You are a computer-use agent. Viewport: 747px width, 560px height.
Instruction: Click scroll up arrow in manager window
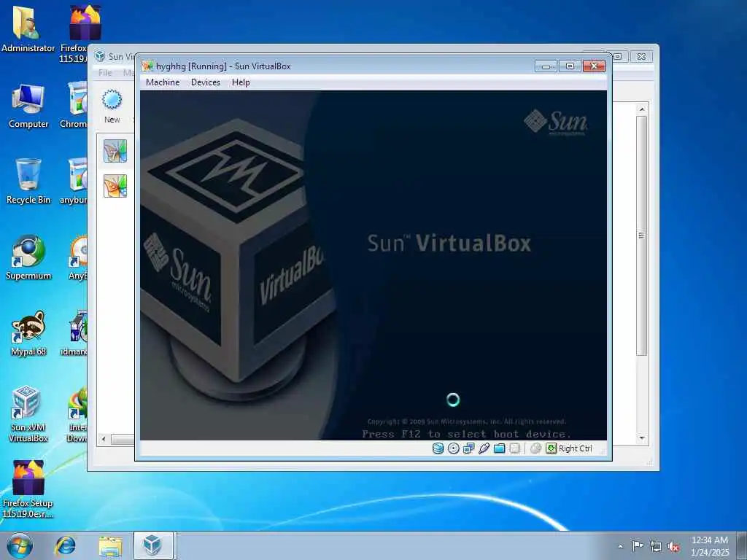(642, 109)
